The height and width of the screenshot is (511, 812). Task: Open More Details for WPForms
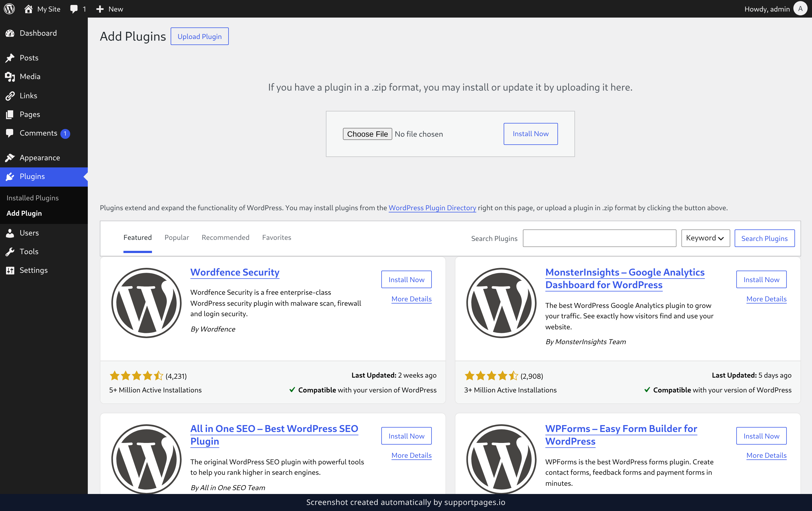click(766, 456)
